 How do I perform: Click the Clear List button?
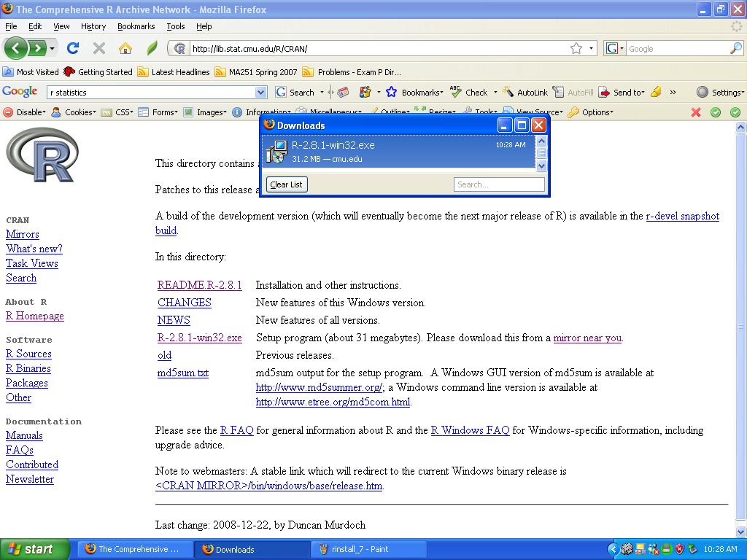[x=286, y=184]
